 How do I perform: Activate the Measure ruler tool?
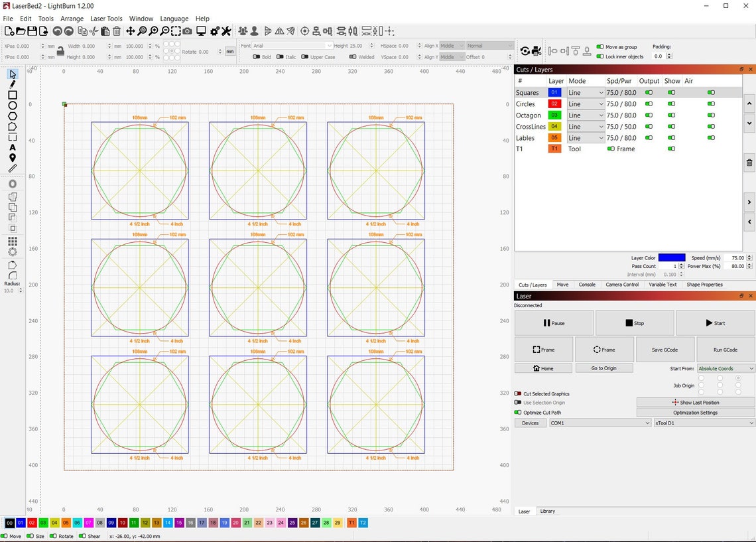12,168
